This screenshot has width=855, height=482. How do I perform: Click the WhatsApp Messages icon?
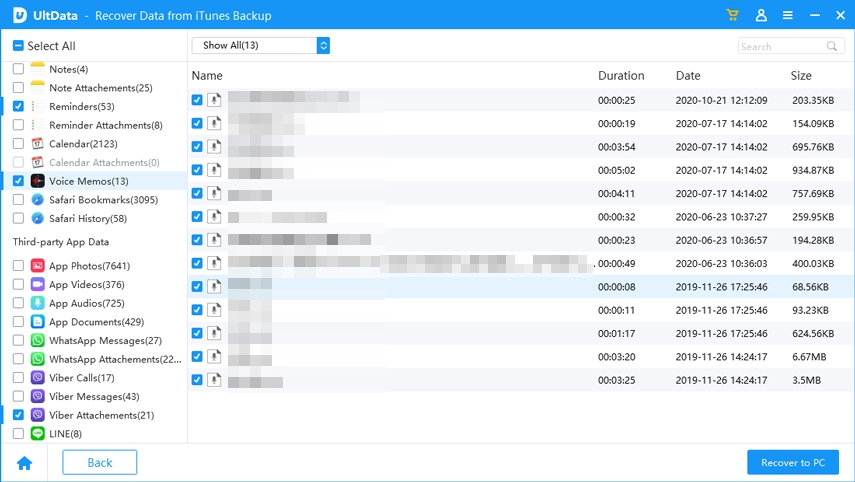[x=37, y=341]
